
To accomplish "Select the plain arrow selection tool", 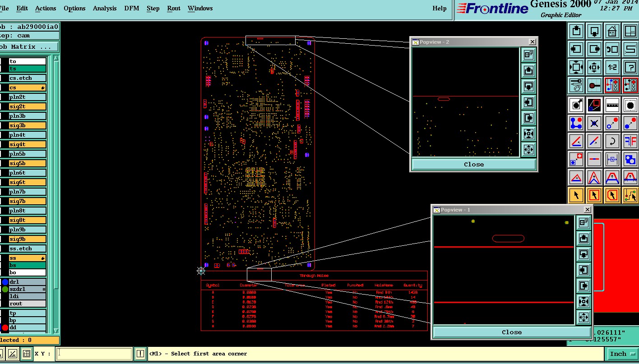I will click(x=576, y=195).
